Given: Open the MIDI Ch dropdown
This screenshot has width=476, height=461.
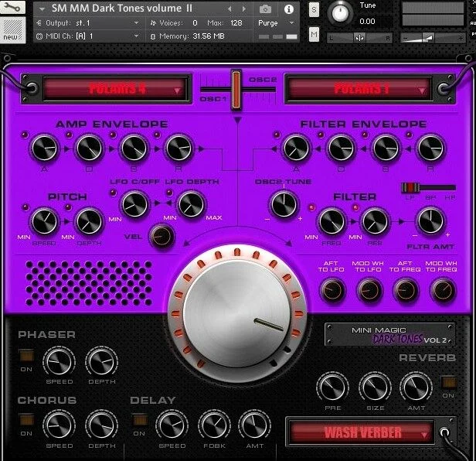Looking at the screenshot, I should (87, 36).
